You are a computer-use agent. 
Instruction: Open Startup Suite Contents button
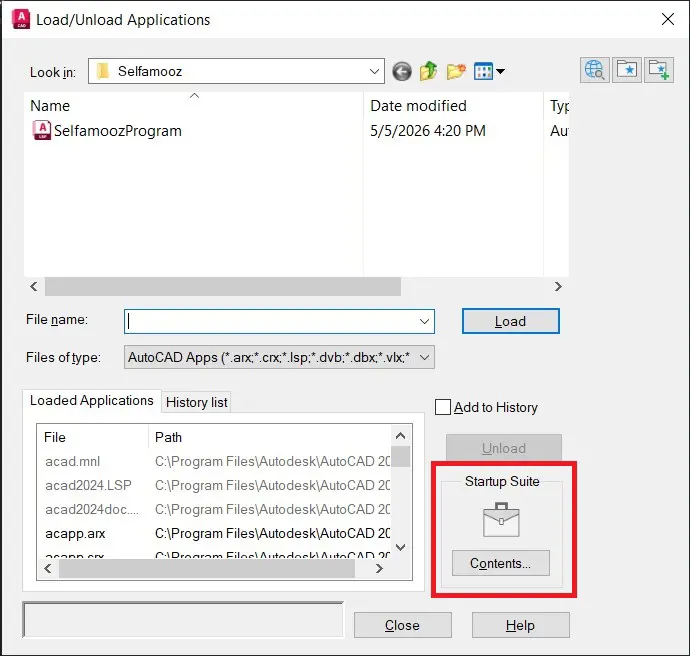tap(501, 563)
